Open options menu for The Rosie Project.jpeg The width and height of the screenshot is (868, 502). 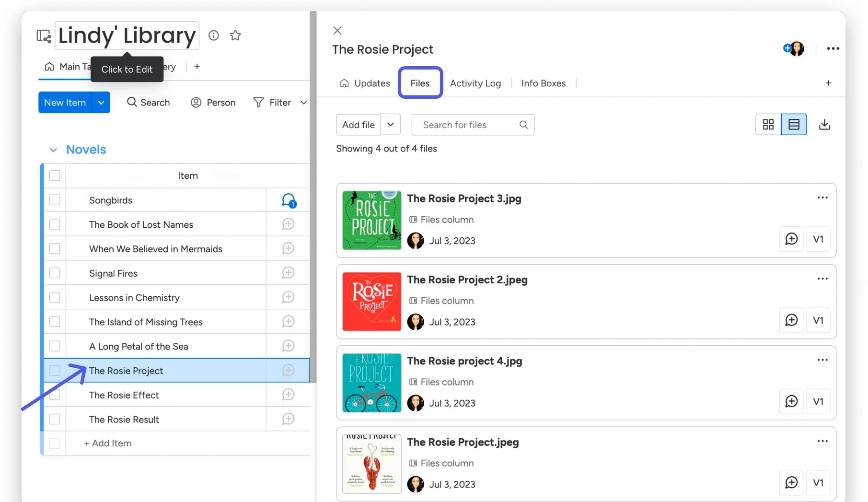coord(822,441)
